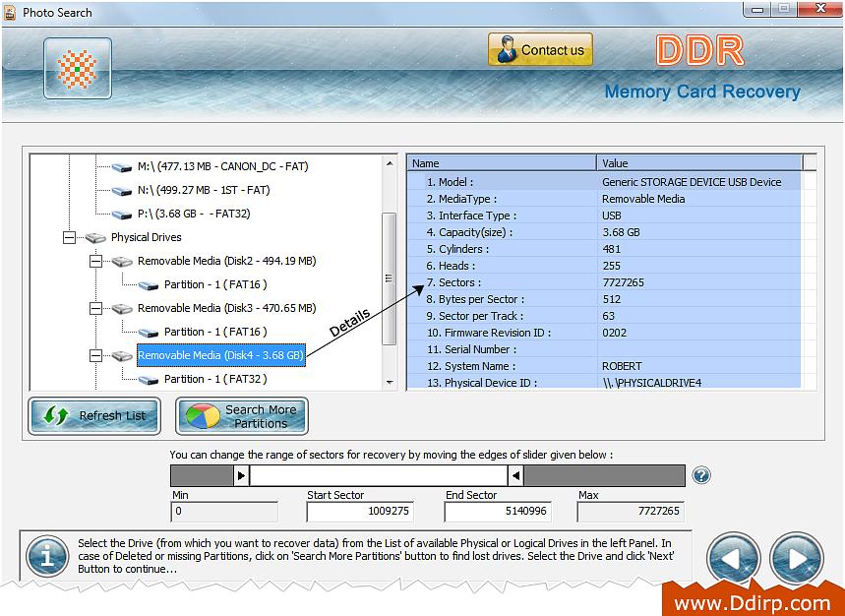Screen dimensions: 845x616
Task: Select the '9. Sector per Track :' row
Action: [604, 316]
